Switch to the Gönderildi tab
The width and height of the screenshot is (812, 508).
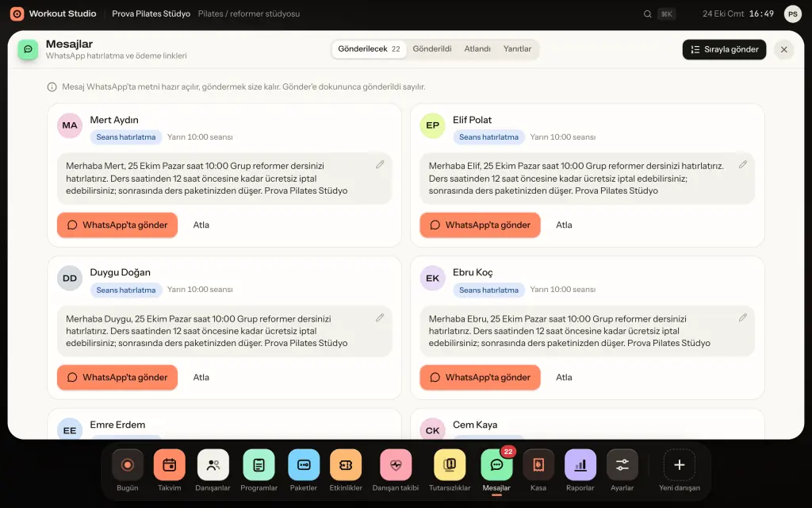(x=432, y=48)
